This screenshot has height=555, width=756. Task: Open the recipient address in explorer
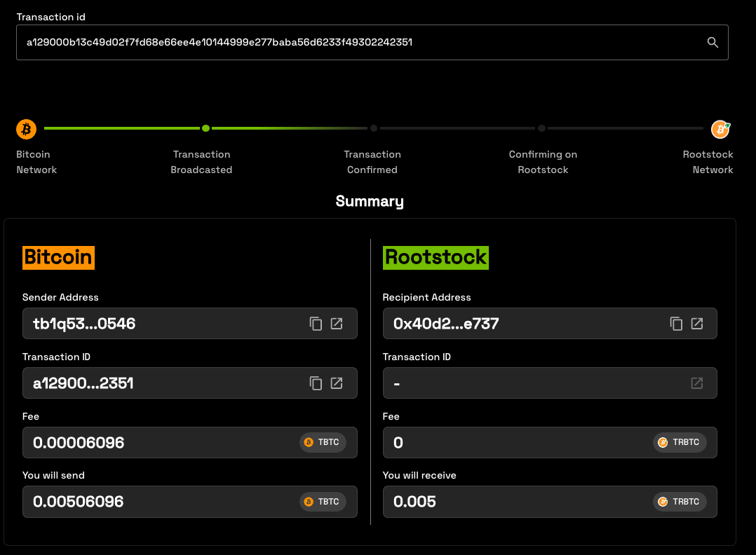click(696, 324)
